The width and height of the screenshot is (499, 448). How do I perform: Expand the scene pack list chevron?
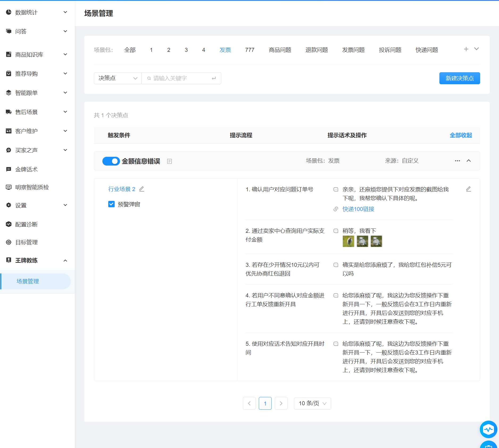[x=476, y=49]
